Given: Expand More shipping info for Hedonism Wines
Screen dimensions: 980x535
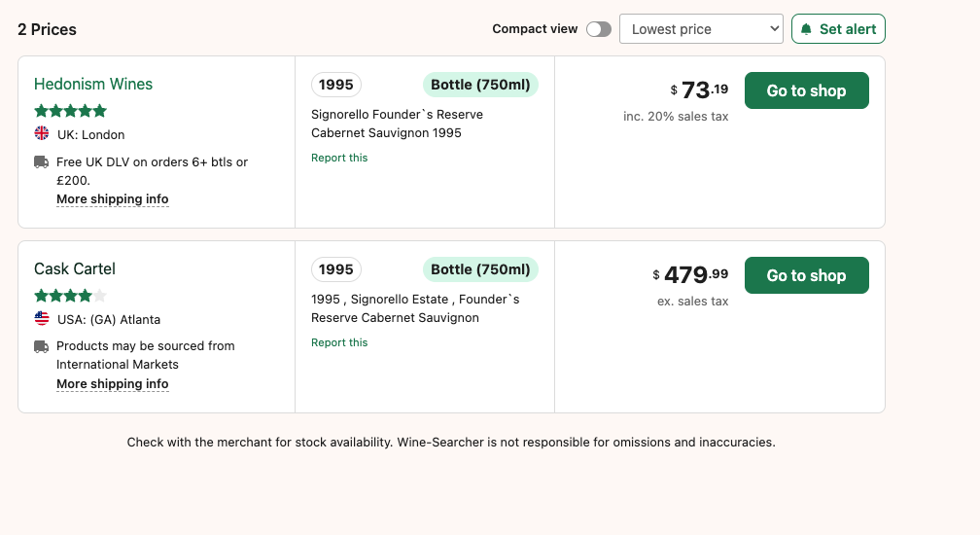Looking at the screenshot, I should [113, 199].
